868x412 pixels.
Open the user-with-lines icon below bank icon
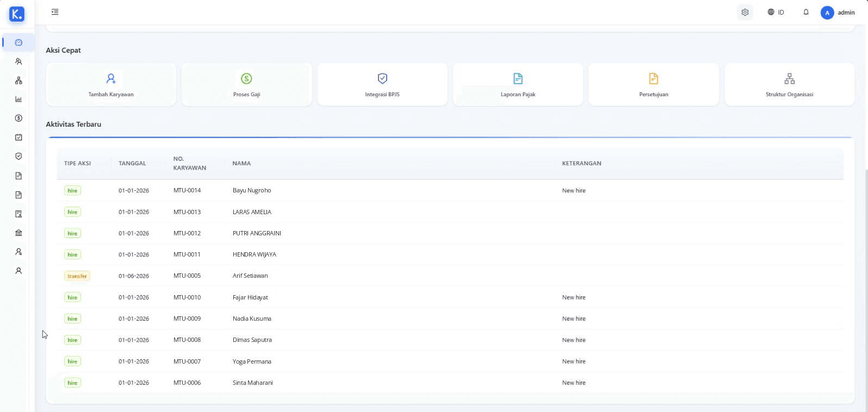(x=18, y=252)
